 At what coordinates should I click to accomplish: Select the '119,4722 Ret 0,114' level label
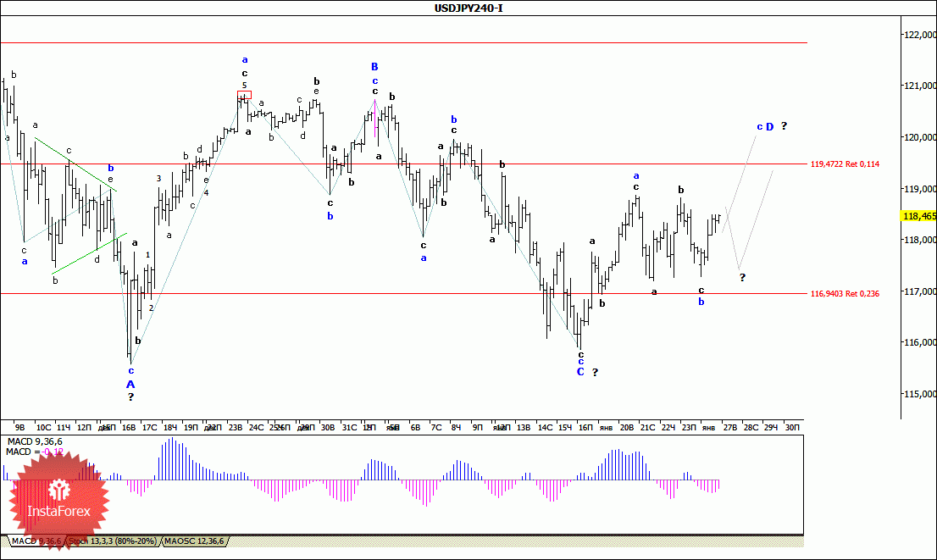[x=845, y=164]
